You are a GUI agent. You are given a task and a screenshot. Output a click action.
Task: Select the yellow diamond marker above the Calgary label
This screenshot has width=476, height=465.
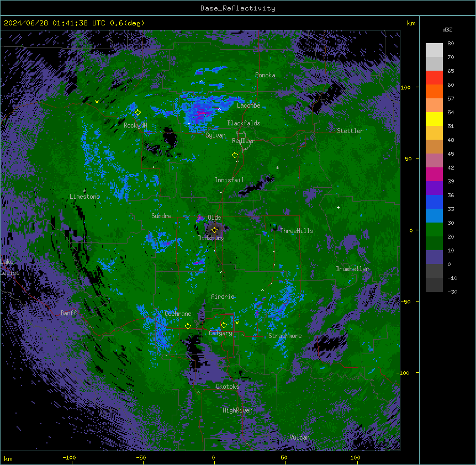pyautogui.click(x=224, y=325)
